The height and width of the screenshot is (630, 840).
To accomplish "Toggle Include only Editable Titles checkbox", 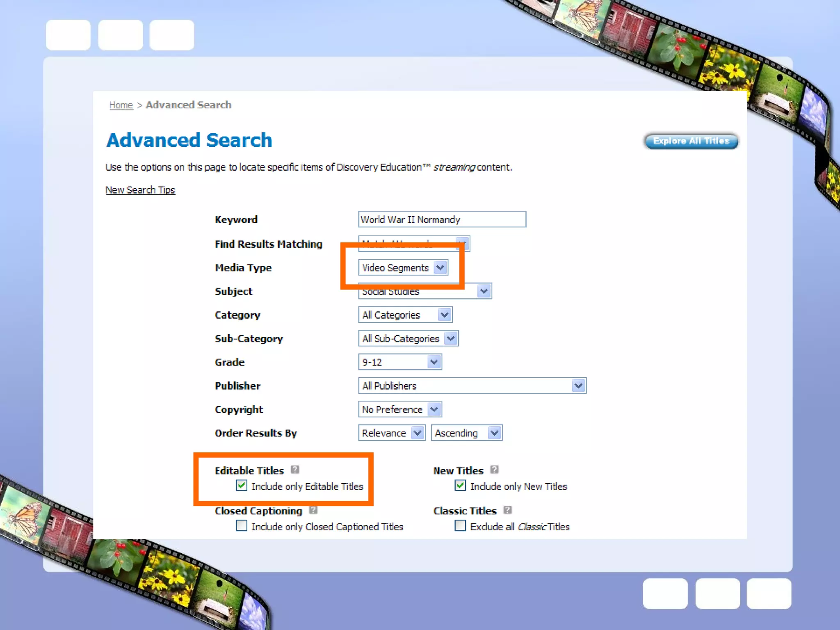I will [x=242, y=486].
